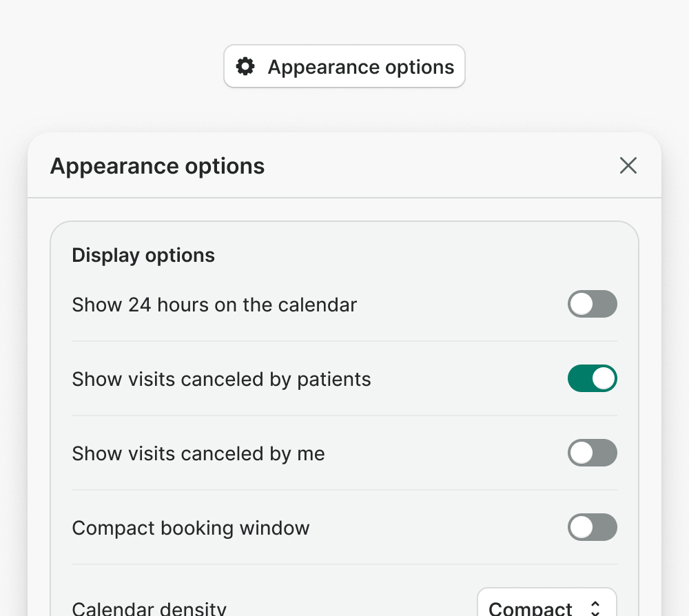Open Appearance options from the top button
The height and width of the screenshot is (616, 689).
pyautogui.click(x=344, y=66)
